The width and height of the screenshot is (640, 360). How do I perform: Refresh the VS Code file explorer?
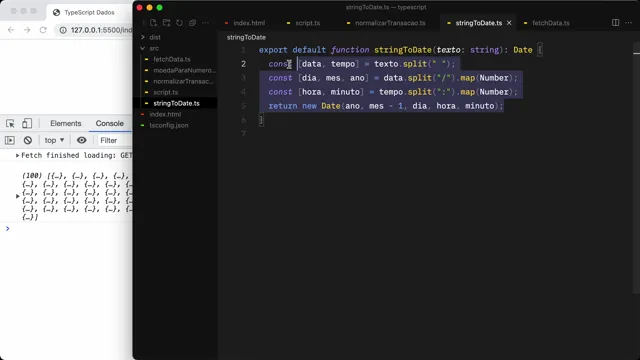coord(179,23)
